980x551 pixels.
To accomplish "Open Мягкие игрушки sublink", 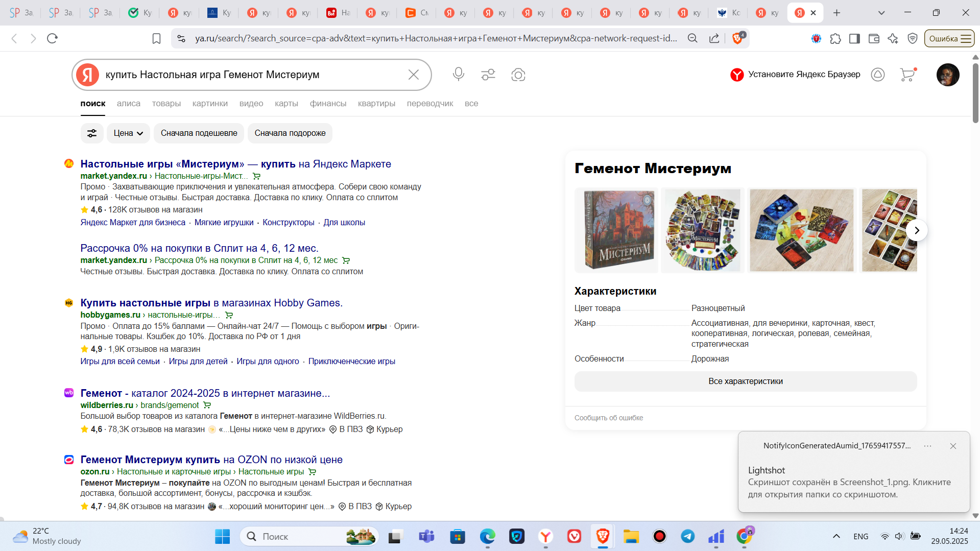I will [224, 223].
